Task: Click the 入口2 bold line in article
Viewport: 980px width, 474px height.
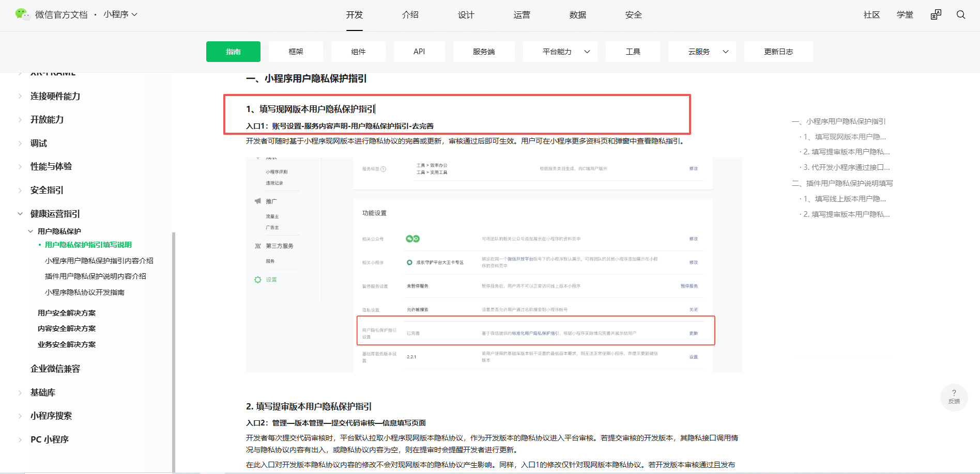Action: 336,423
